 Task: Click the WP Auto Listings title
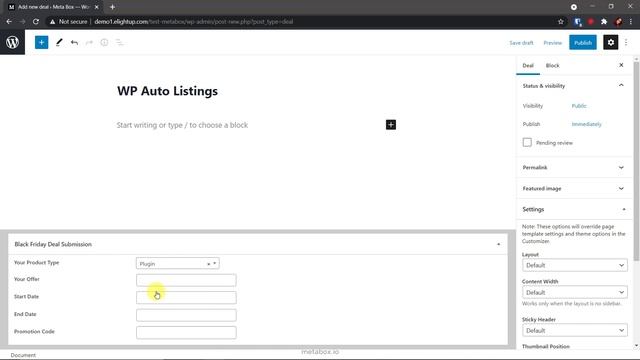pyautogui.click(x=167, y=91)
